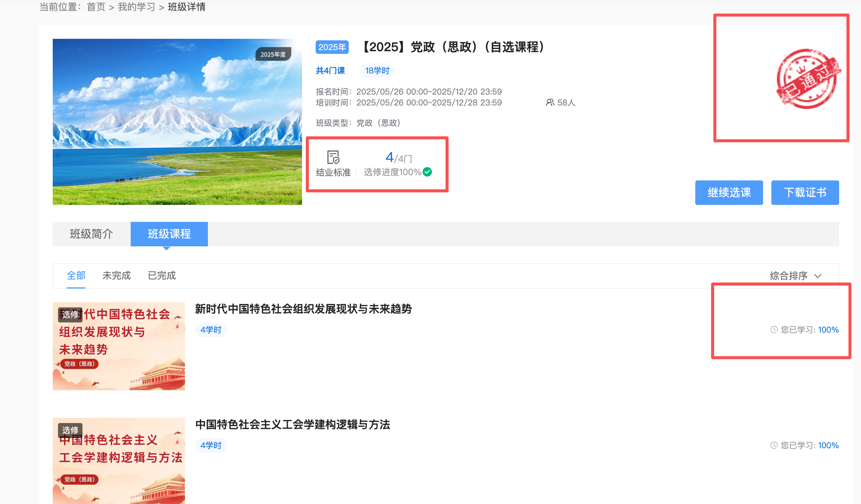Show 全部 courses filter

76,276
